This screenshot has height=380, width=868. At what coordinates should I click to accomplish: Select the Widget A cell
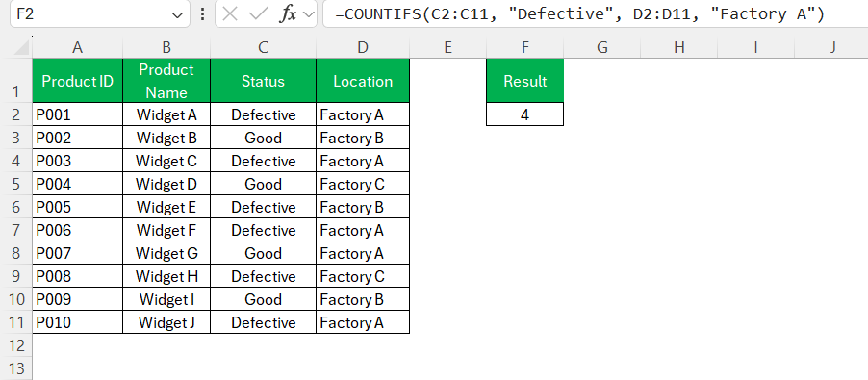point(166,114)
